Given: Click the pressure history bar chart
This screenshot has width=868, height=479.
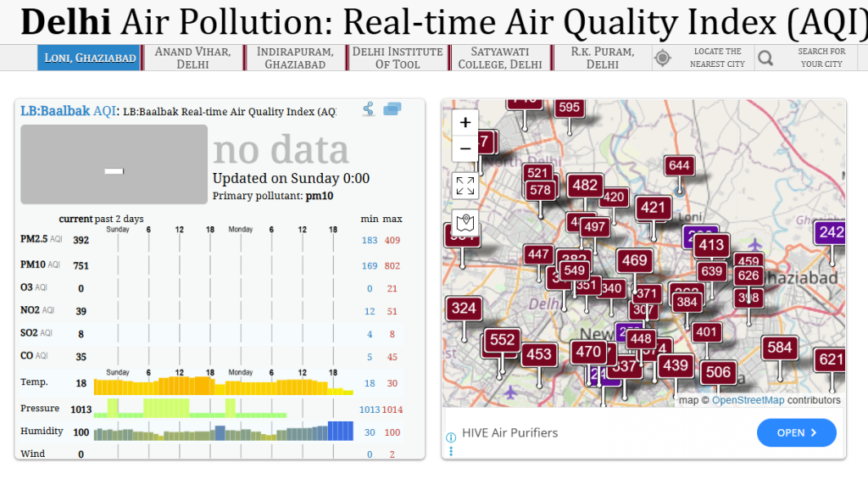Looking at the screenshot, I should [x=191, y=408].
